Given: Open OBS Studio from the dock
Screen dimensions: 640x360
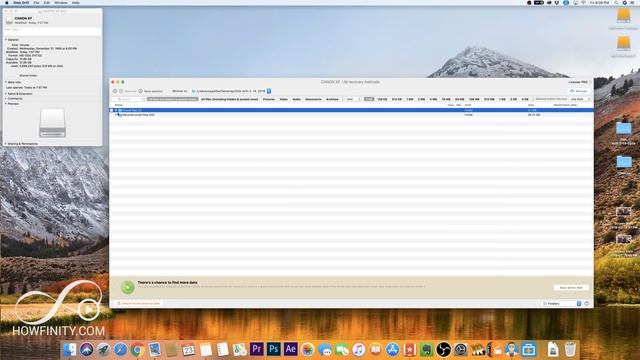Looking at the screenshot, I should tap(443, 350).
